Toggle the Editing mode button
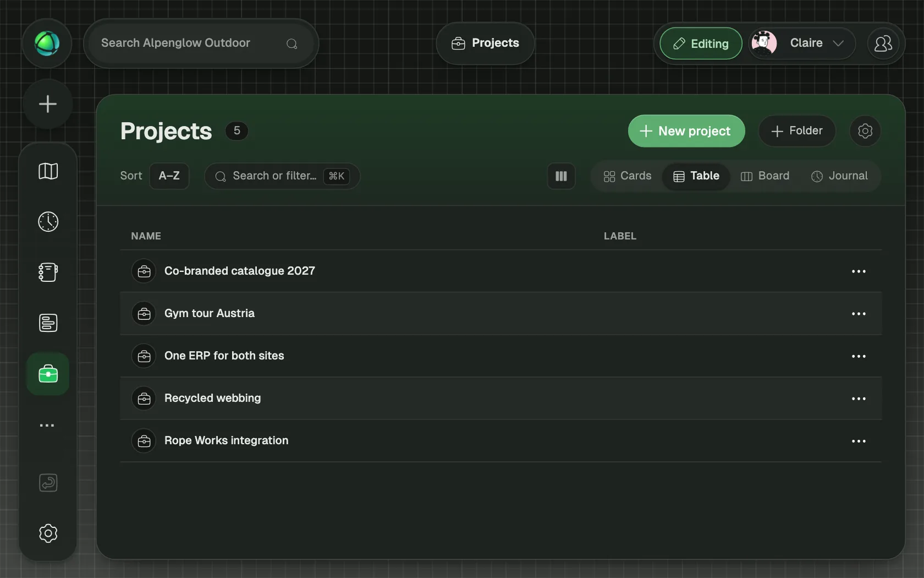This screenshot has width=924, height=578. click(701, 43)
